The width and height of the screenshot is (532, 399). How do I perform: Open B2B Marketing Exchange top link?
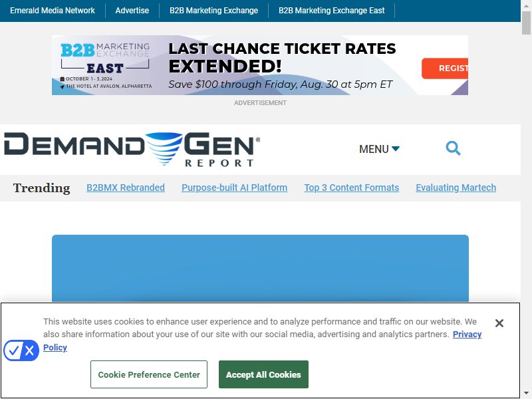pos(213,11)
